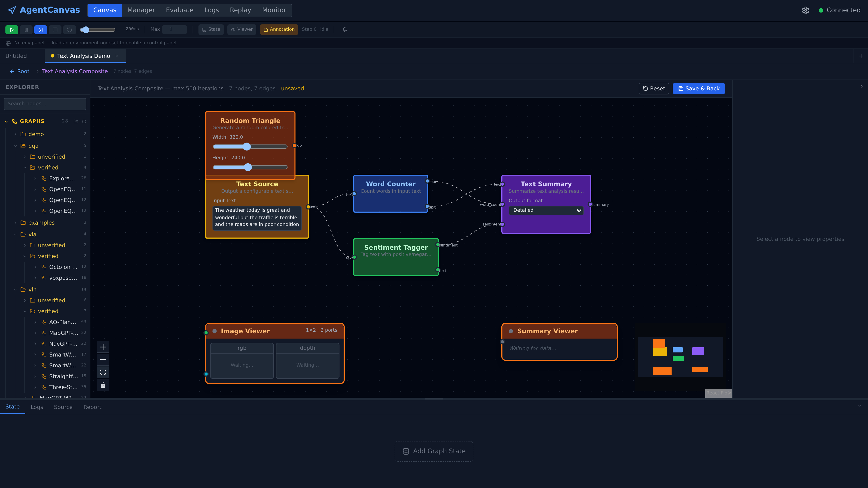Click the count output port of Word Counter

point(427,181)
